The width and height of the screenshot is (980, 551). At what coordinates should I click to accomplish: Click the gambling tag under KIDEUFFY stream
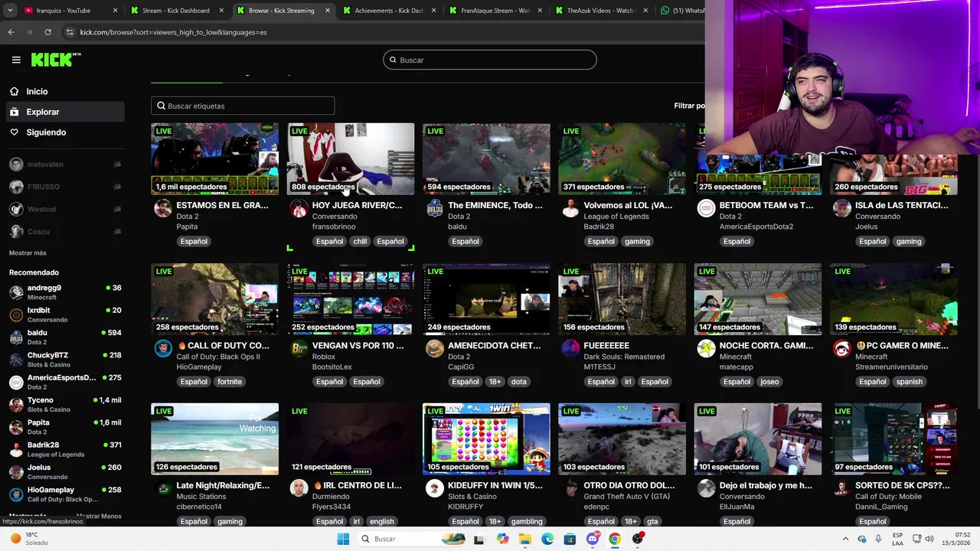pyautogui.click(x=527, y=521)
